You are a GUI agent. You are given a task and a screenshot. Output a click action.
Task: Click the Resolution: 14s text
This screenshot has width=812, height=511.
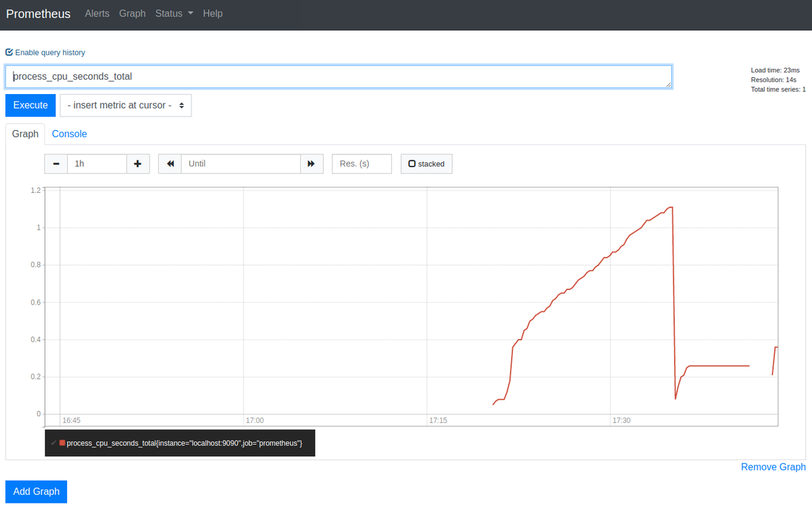coord(775,80)
